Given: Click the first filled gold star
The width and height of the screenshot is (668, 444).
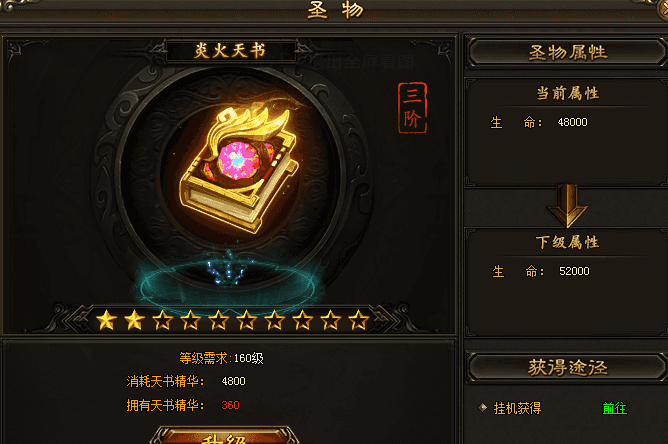Looking at the screenshot, I should [107, 320].
